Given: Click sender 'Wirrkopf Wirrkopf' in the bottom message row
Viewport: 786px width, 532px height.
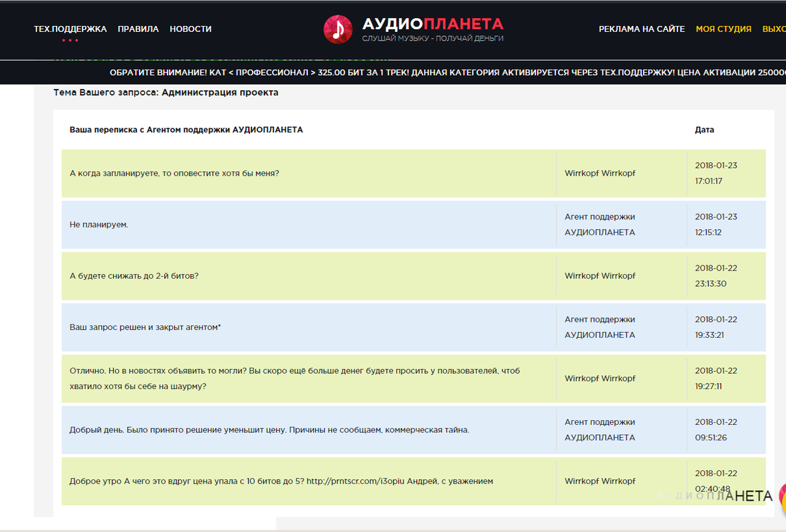Looking at the screenshot, I should pyautogui.click(x=600, y=481).
